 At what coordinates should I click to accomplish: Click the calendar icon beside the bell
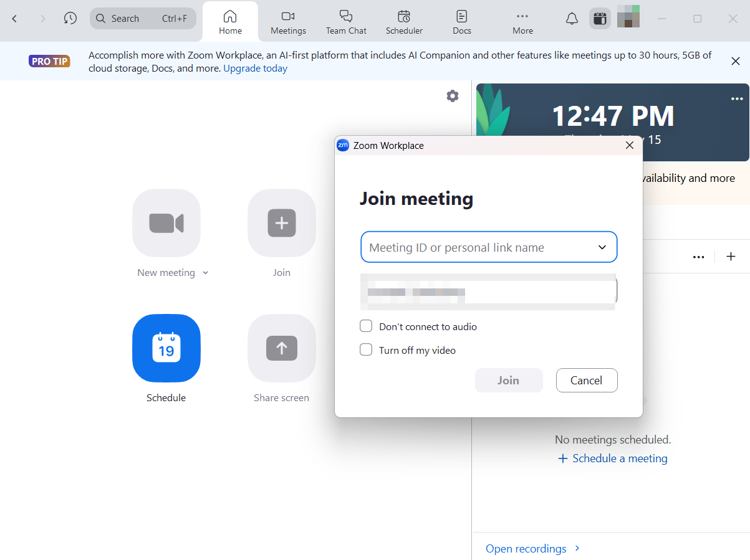pyautogui.click(x=600, y=19)
